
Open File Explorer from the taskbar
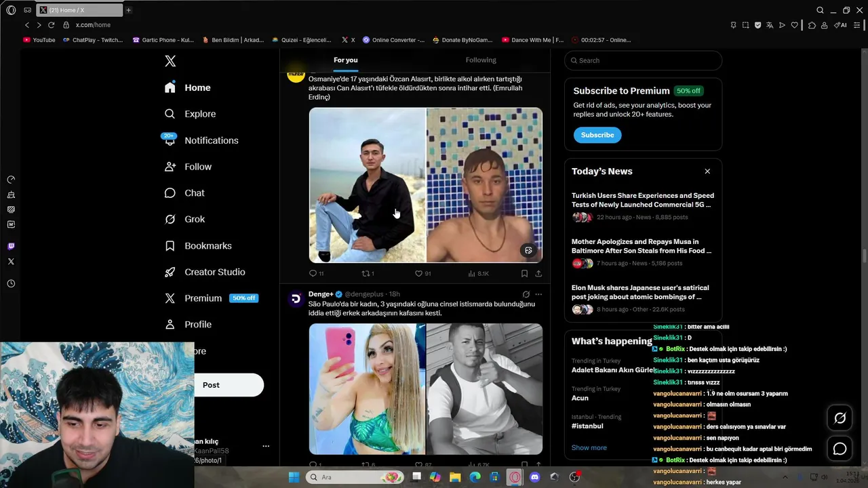455,477
